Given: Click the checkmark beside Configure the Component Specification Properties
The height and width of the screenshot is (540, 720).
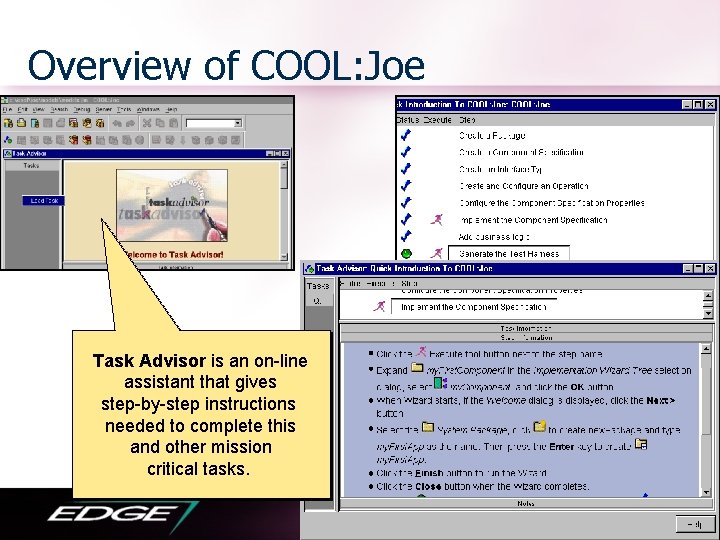Looking at the screenshot, I should tap(406, 203).
